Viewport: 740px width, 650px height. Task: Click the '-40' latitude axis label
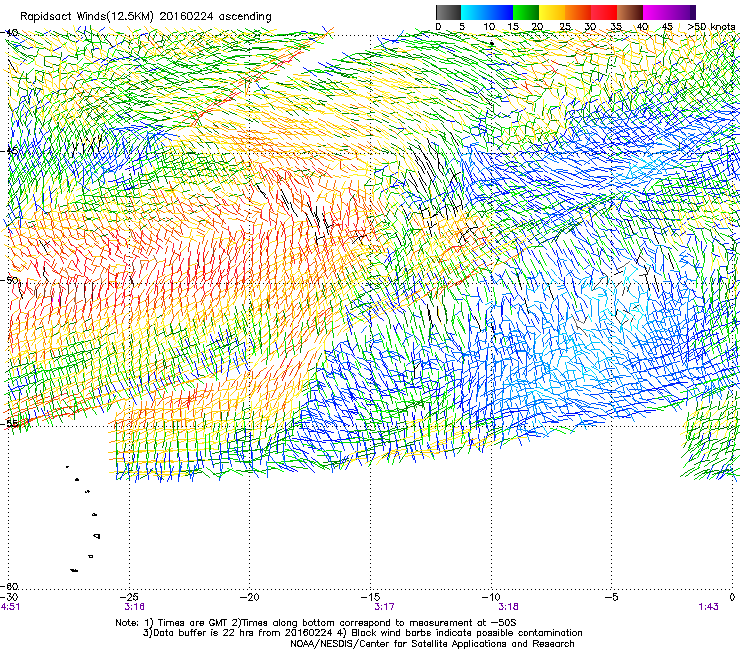tap(11, 33)
